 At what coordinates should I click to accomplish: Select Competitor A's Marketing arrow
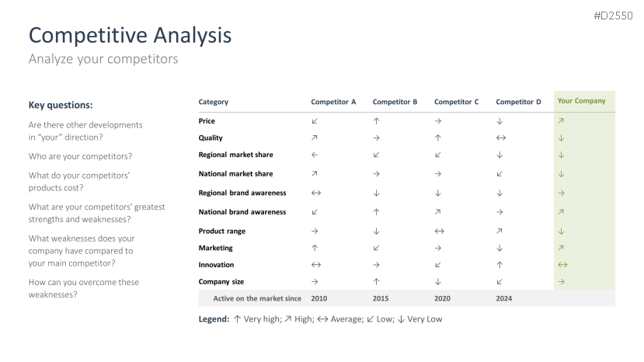tap(315, 249)
